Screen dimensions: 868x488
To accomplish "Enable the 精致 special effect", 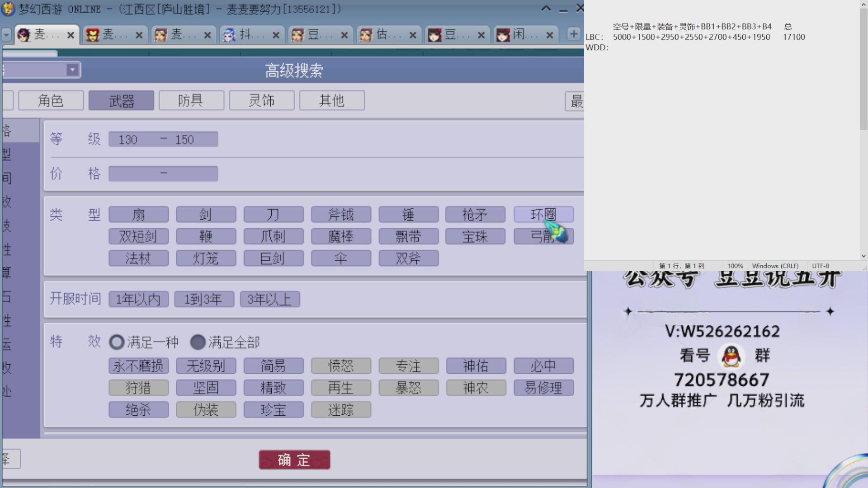I will (274, 388).
